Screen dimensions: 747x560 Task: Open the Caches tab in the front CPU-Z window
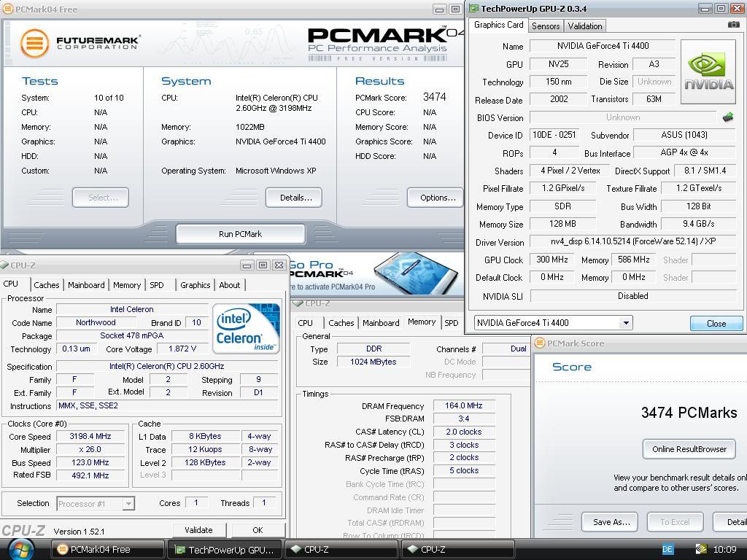46,285
